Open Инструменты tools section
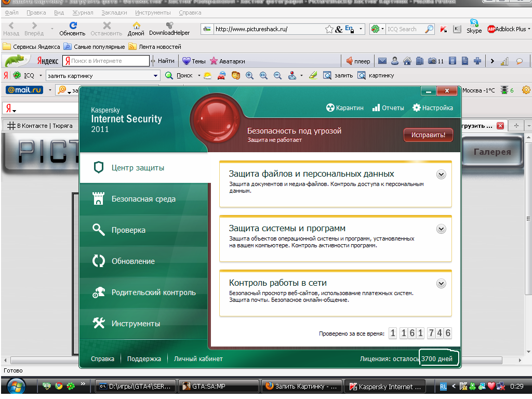This screenshot has height=399, width=532. pyautogui.click(x=144, y=324)
